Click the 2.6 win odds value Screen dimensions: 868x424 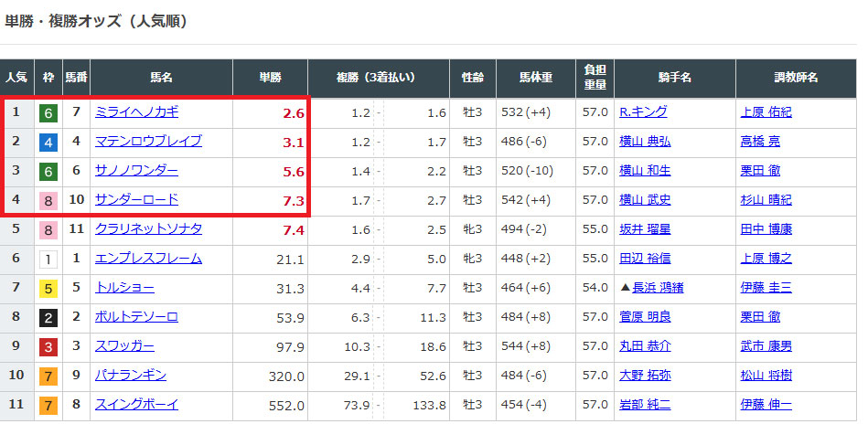(x=293, y=113)
